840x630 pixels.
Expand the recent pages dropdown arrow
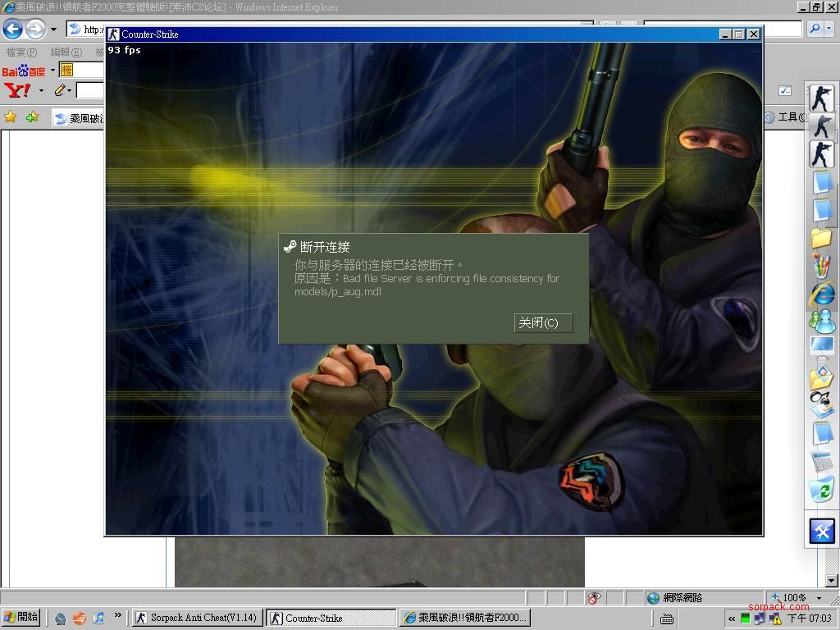click(53, 30)
